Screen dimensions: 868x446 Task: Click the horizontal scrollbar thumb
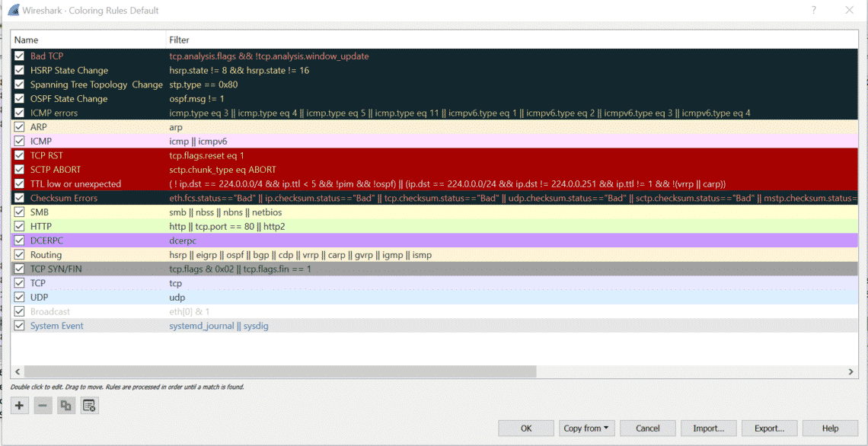tap(280, 371)
